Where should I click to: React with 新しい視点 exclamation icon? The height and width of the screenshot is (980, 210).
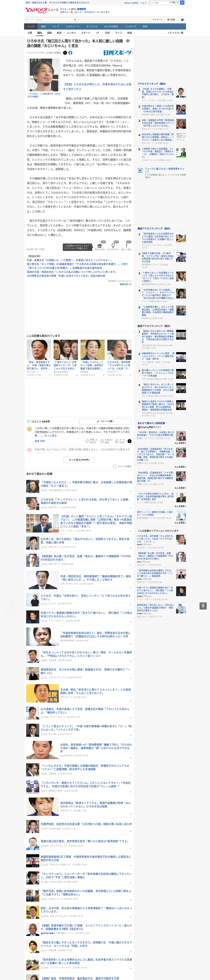[x=127, y=246]
